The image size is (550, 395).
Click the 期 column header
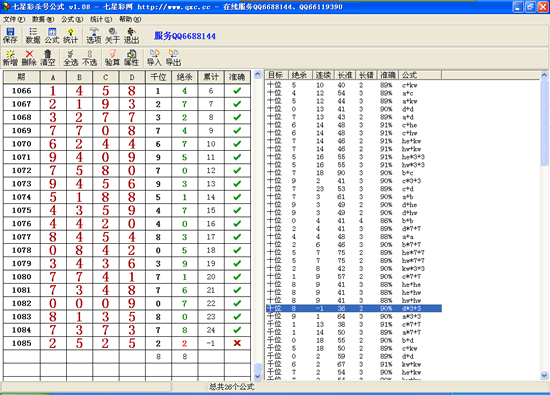pos(21,77)
